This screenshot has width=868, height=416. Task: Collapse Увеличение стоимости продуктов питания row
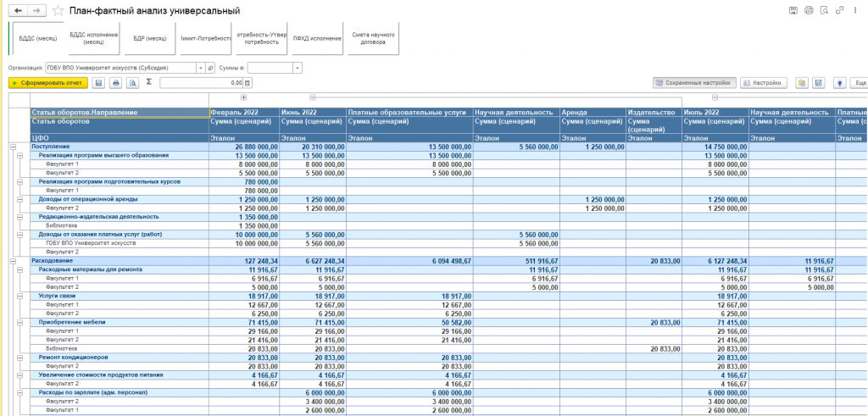pyautogui.click(x=21, y=375)
